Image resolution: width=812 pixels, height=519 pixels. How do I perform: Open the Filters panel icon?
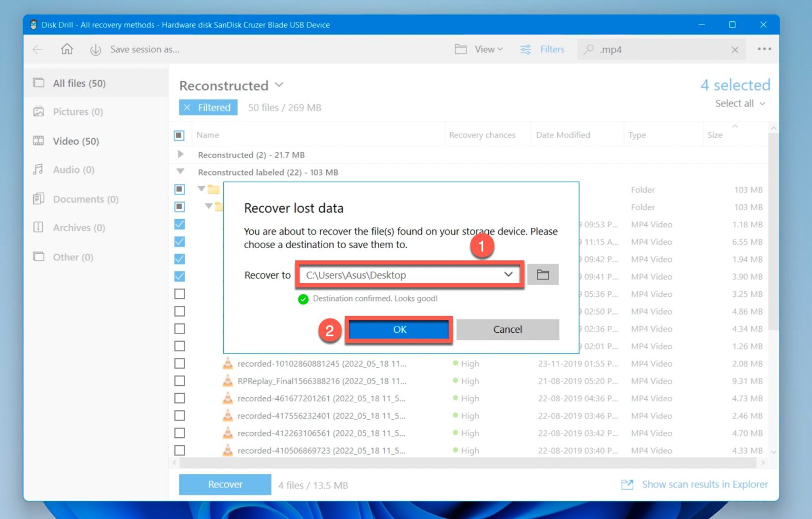click(526, 49)
